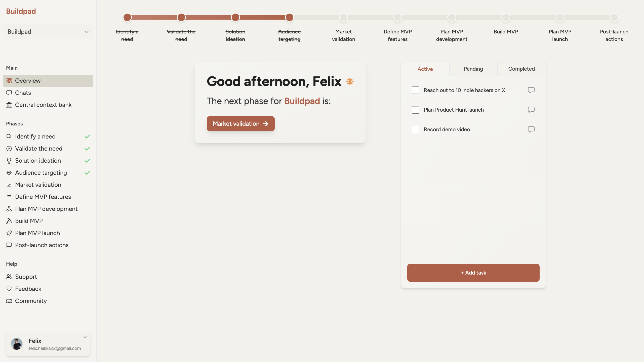Check off Reach out to 10 indie hackers
This screenshot has width=644, height=362.
coord(416,90)
